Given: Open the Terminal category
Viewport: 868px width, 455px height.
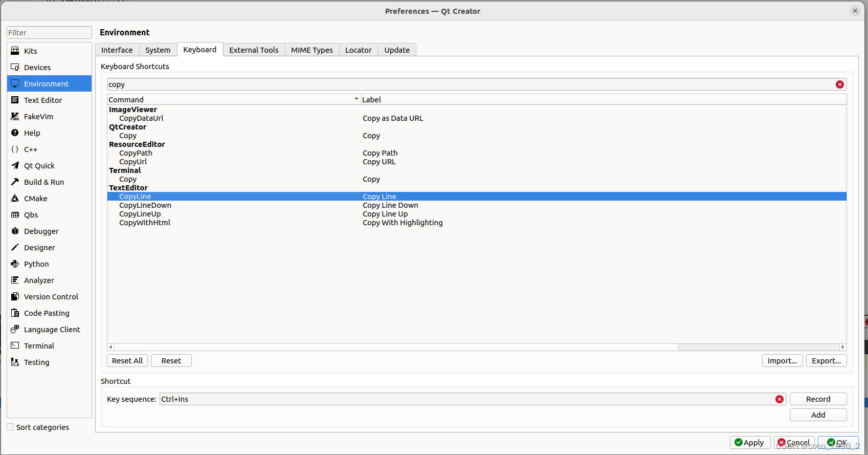Looking at the screenshot, I should (x=49, y=346).
